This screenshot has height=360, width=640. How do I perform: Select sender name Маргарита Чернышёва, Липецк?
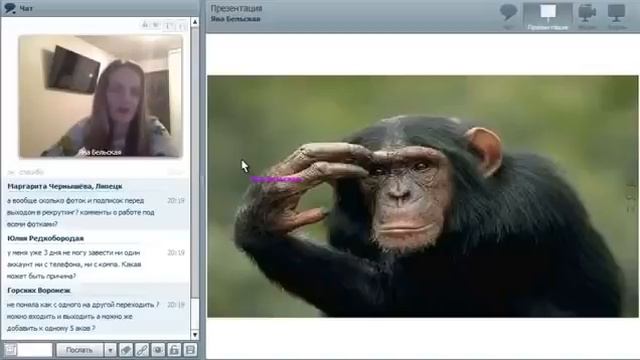(x=65, y=186)
